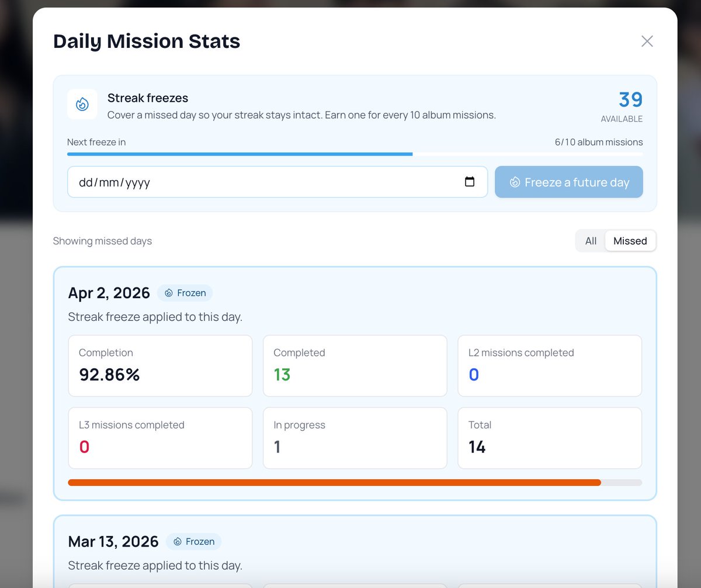This screenshot has height=588, width=701.
Task: Click the Streak freezes heading
Action: (x=148, y=98)
